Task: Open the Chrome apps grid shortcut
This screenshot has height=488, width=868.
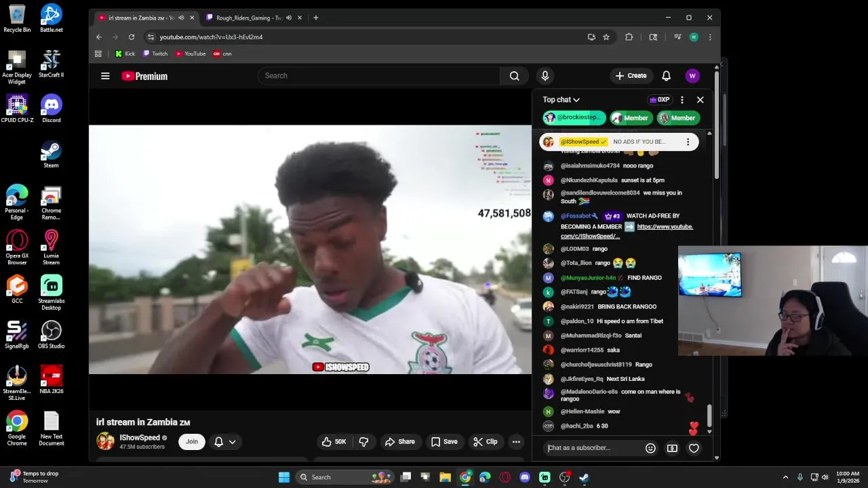Action: coord(98,54)
